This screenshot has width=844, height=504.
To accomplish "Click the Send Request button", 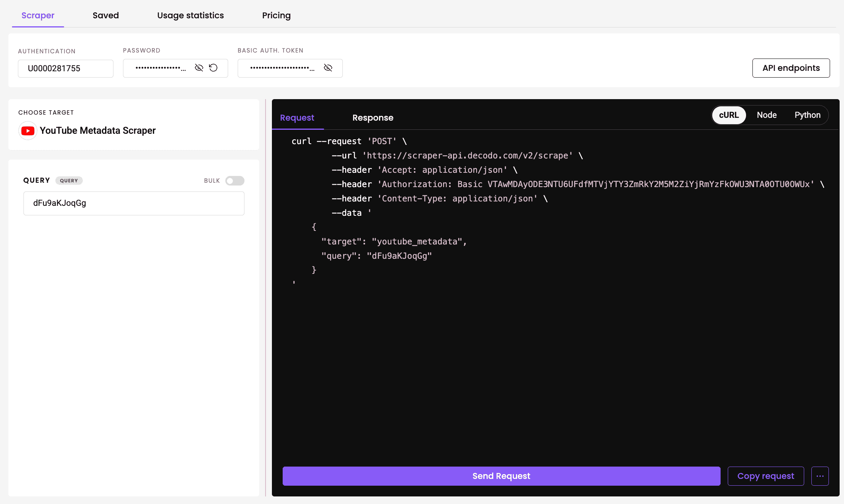I will point(502,476).
